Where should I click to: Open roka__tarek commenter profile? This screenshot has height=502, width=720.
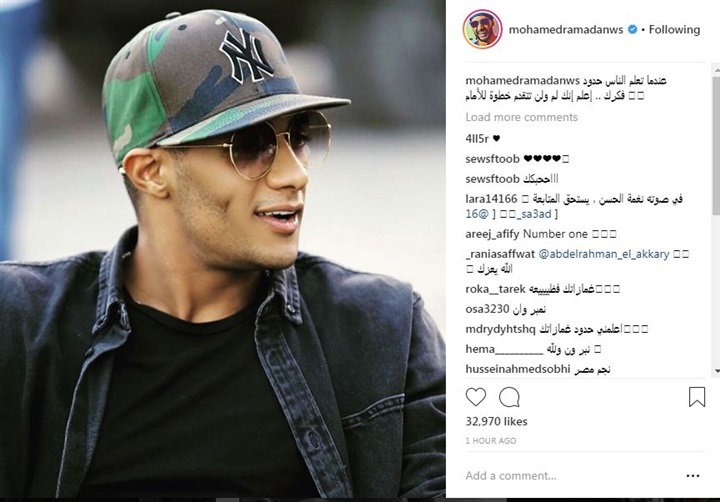pyautogui.click(x=495, y=289)
